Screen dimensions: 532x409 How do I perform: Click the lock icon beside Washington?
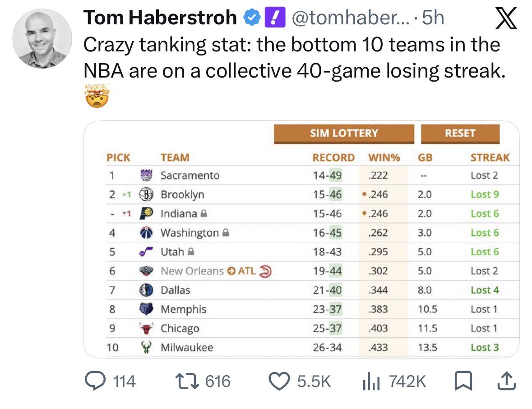[x=225, y=232]
